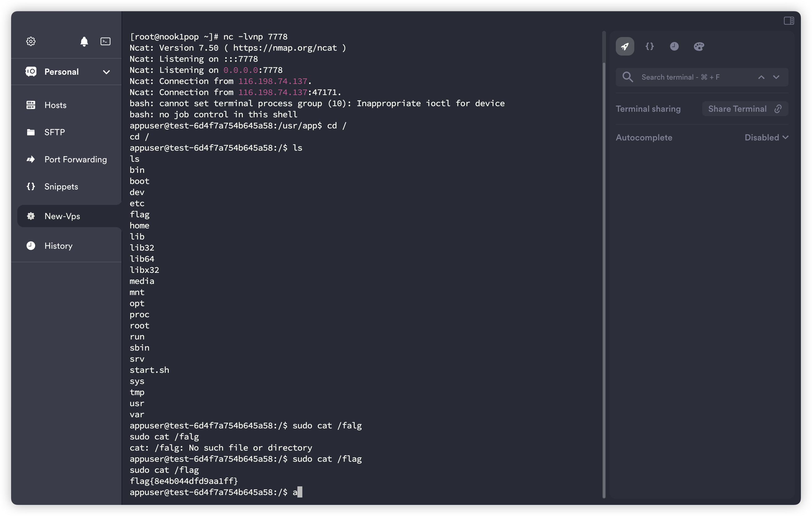Click the 'flag' entry in ls listing

click(140, 214)
